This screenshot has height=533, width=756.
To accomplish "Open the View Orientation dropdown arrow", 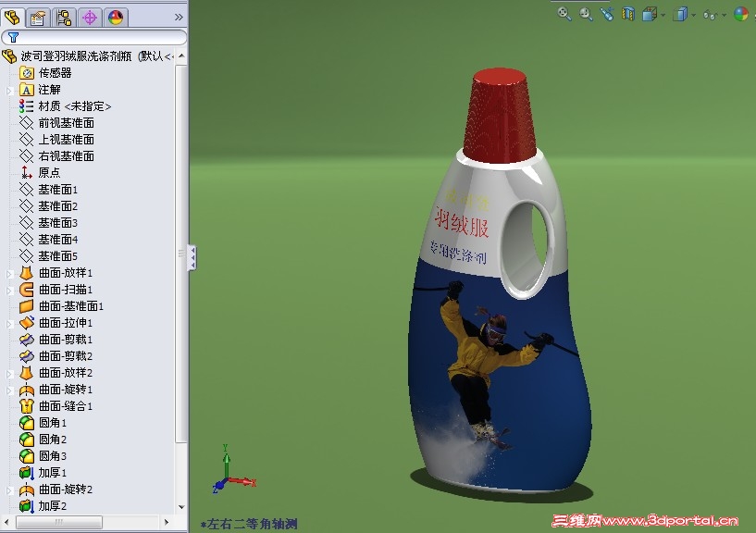I will (663, 16).
